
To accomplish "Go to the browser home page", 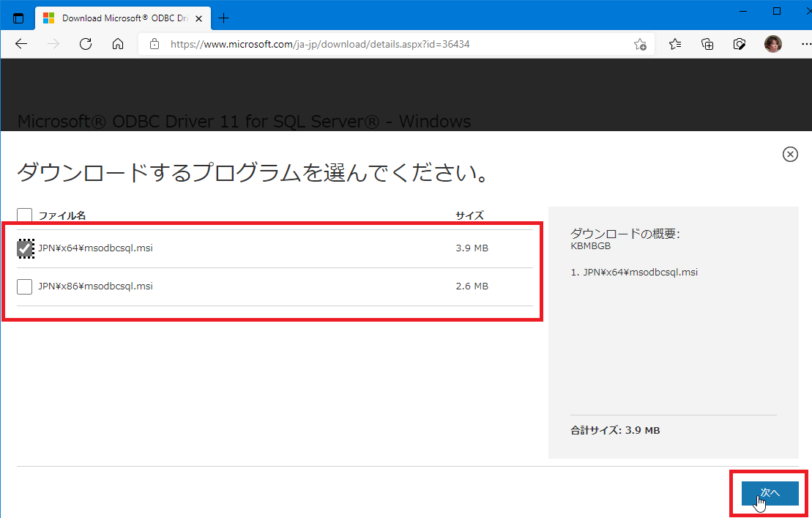I will pos(118,44).
